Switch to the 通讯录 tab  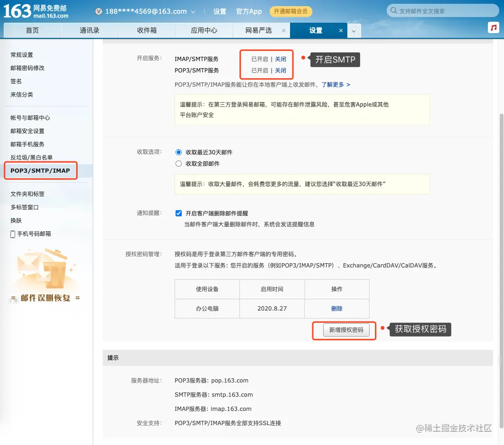point(89,31)
